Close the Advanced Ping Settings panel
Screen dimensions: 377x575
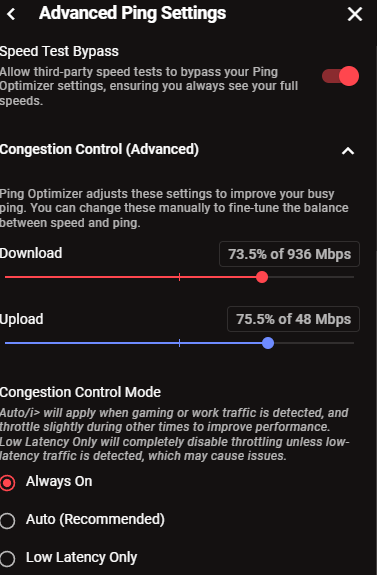355,14
